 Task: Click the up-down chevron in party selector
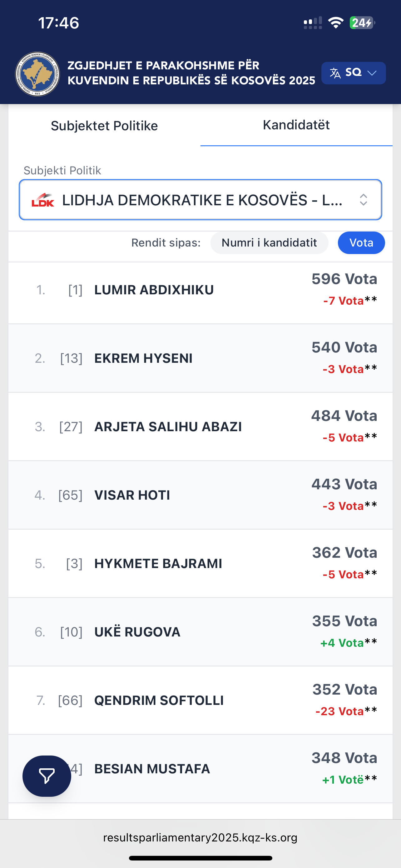pos(363,200)
